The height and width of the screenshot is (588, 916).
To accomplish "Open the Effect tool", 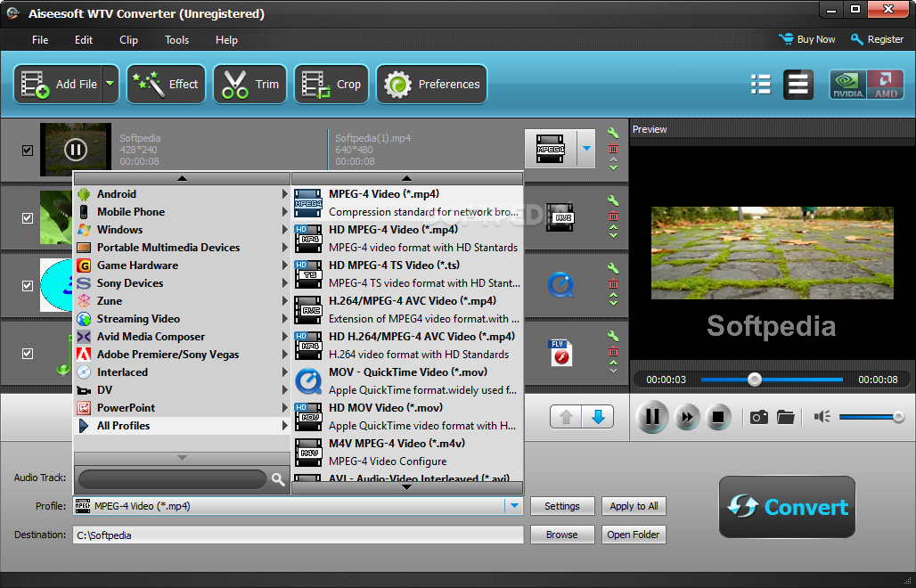I will [166, 84].
